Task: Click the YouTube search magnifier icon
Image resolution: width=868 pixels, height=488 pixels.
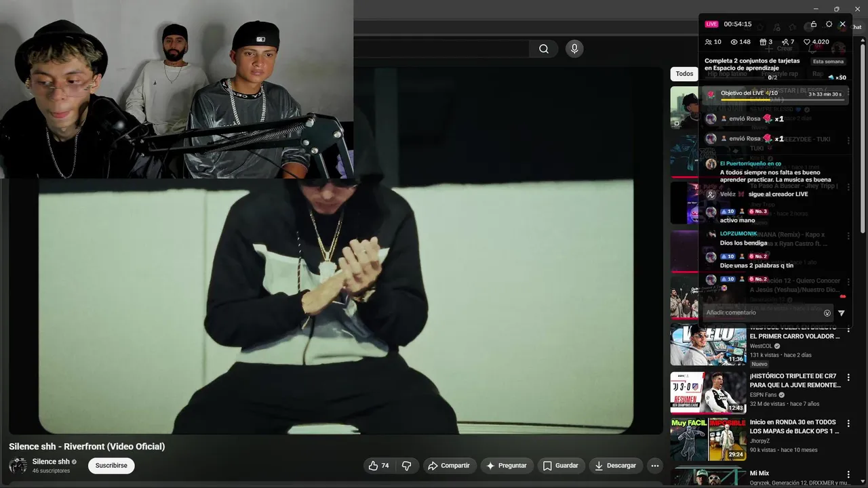Action: (544, 49)
